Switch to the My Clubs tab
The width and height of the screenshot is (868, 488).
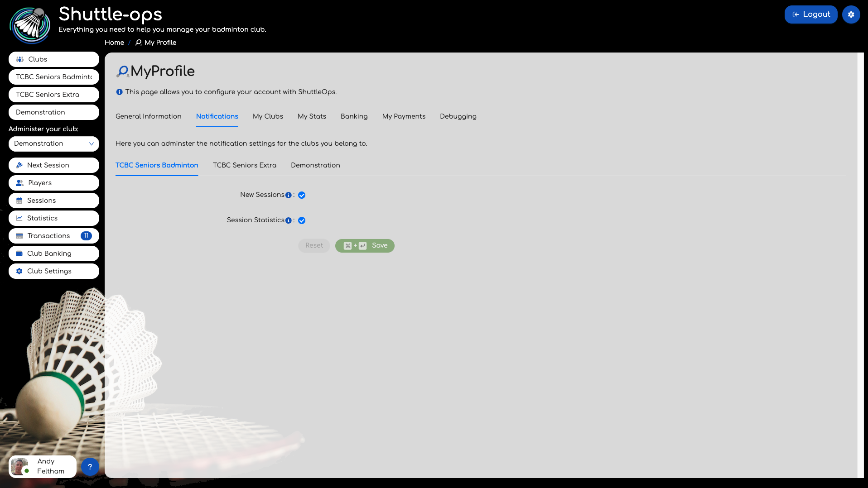click(268, 116)
